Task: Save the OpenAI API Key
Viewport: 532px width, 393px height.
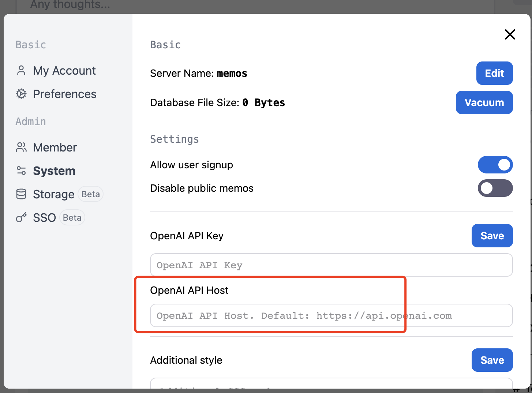Action: click(x=492, y=236)
